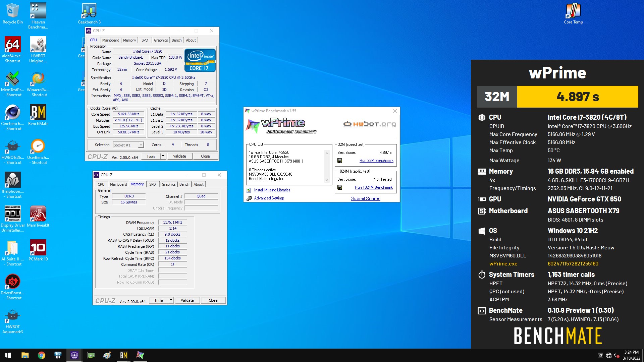The width and height of the screenshot is (644, 362).
Task: Open Bench tab in lower CPU-Z window
Action: [184, 184]
